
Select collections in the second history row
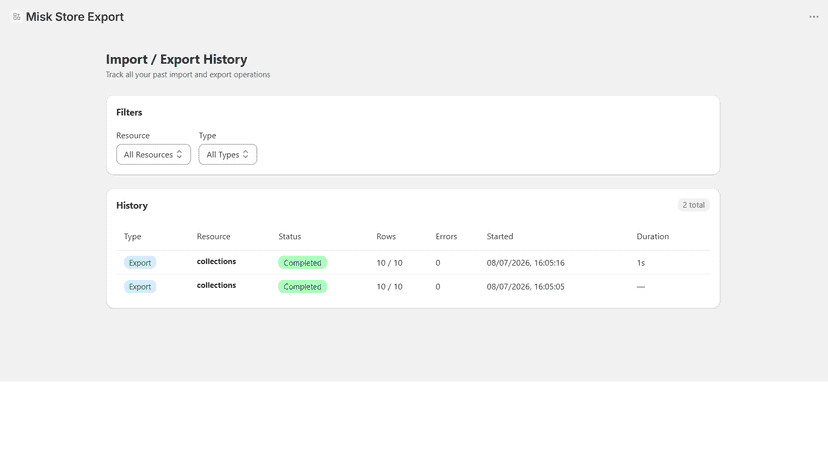coord(217,285)
